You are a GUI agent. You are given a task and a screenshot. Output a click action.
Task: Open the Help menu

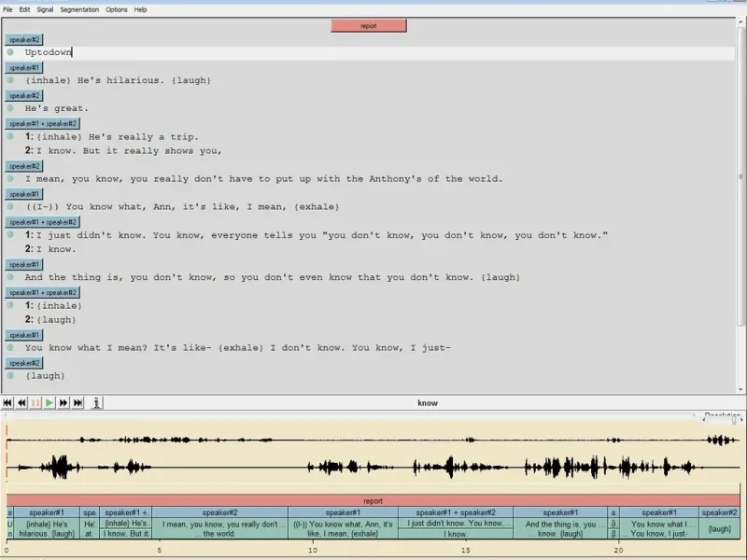click(x=141, y=9)
